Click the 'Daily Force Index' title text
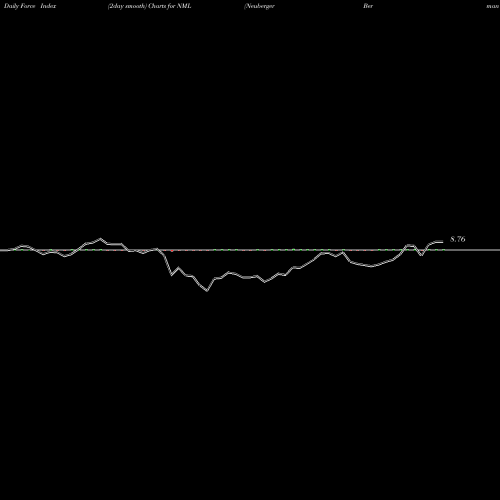The height and width of the screenshot is (500, 500). [x=30, y=6]
